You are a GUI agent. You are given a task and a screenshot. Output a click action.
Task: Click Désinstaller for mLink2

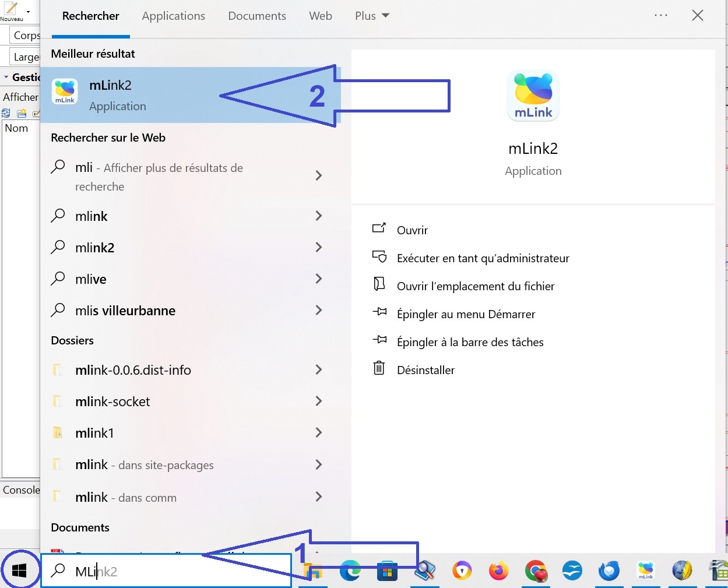coord(425,370)
